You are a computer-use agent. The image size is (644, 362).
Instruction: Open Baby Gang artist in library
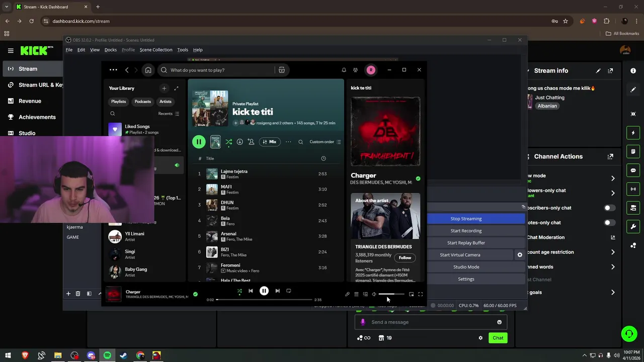coord(145,272)
